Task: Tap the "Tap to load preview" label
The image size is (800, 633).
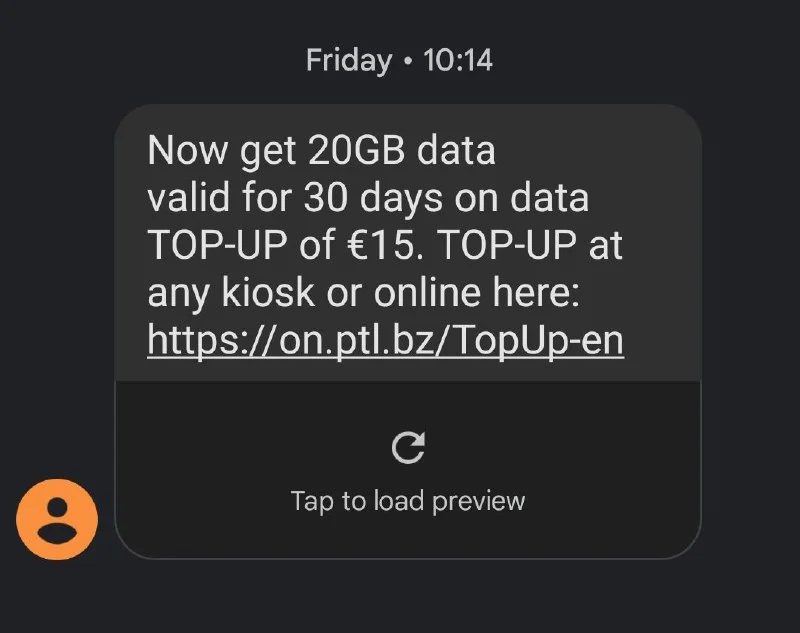Action: click(x=407, y=500)
